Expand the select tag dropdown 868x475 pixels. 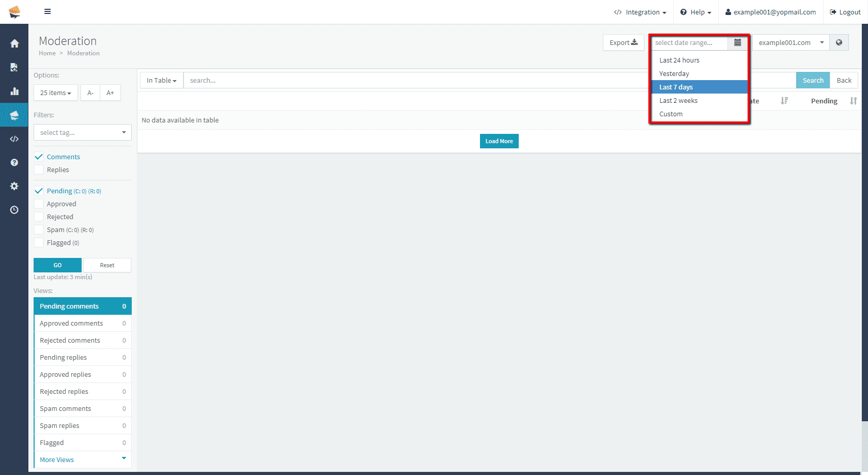tap(82, 133)
